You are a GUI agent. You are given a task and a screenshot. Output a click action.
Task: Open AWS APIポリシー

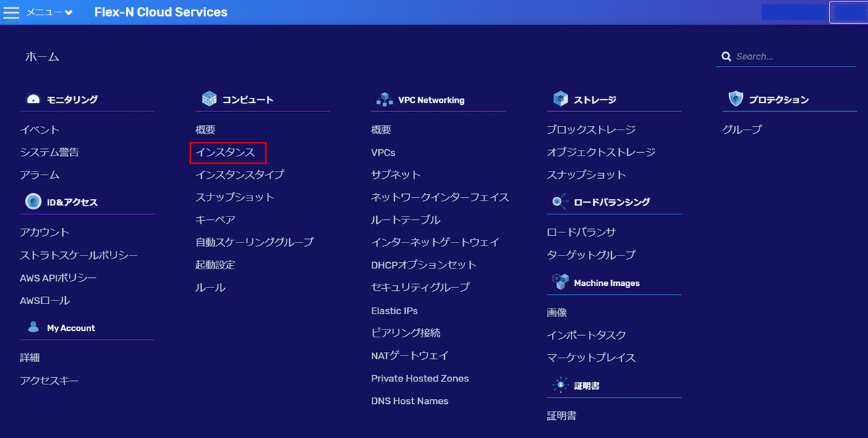pos(59,278)
